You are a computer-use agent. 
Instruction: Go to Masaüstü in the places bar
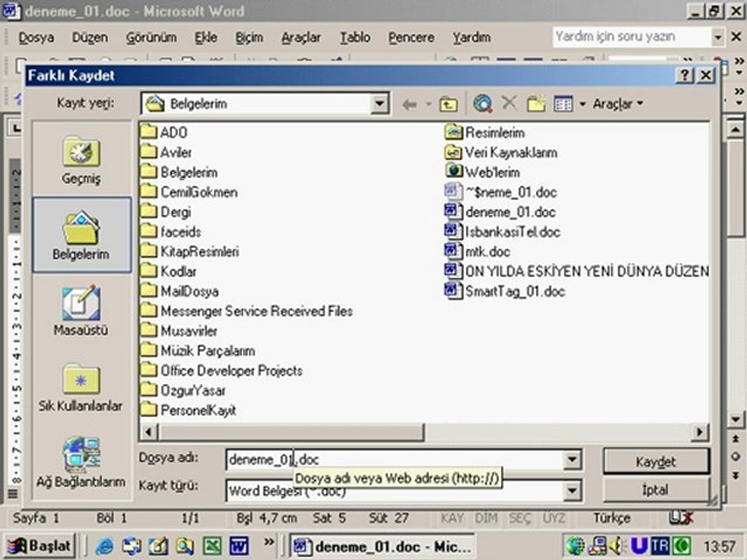tap(82, 310)
